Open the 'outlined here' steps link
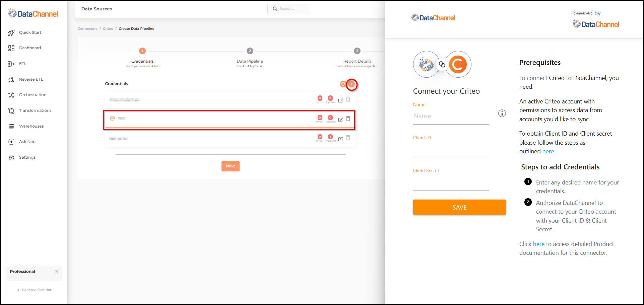 tap(548, 151)
